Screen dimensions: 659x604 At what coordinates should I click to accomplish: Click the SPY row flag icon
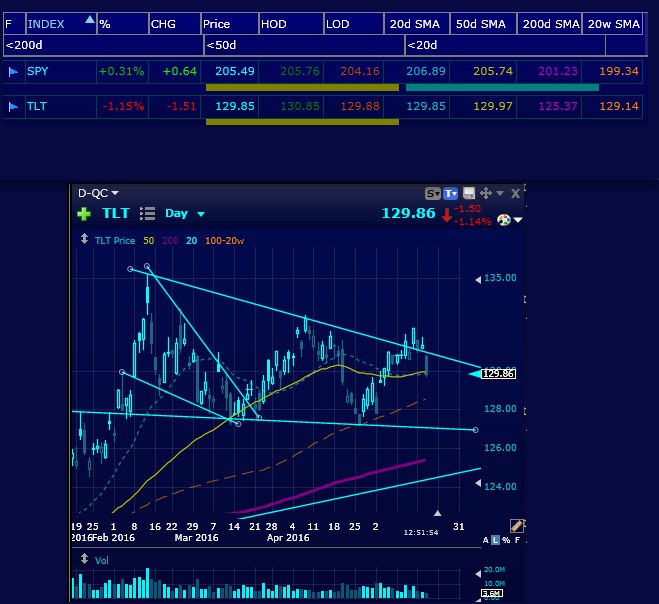[13, 72]
